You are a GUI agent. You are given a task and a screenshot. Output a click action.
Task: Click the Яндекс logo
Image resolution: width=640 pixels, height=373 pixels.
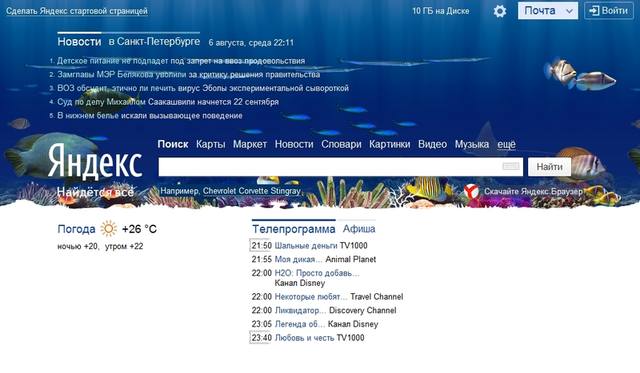[x=95, y=162]
